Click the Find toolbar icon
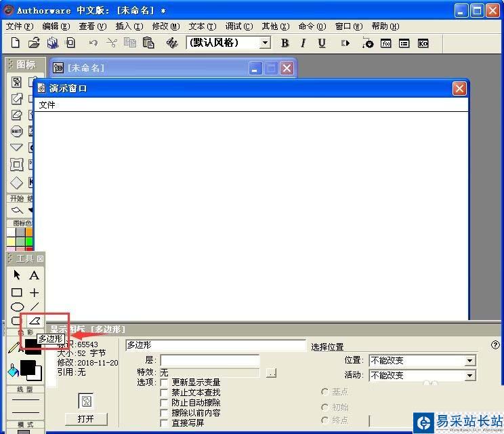The width and height of the screenshot is (504, 434). coord(172,43)
